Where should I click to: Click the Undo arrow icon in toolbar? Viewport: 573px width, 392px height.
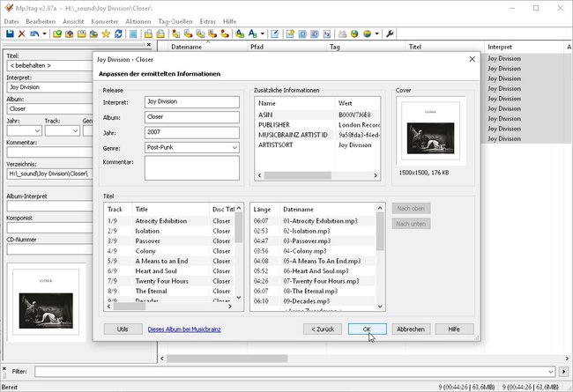(34, 34)
